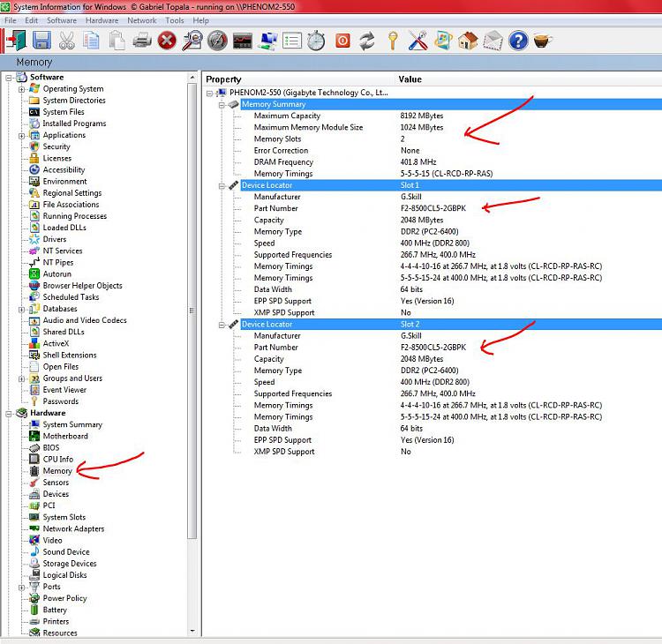Click the golden key toolbar icon
The width and height of the screenshot is (662, 644).
[x=393, y=41]
